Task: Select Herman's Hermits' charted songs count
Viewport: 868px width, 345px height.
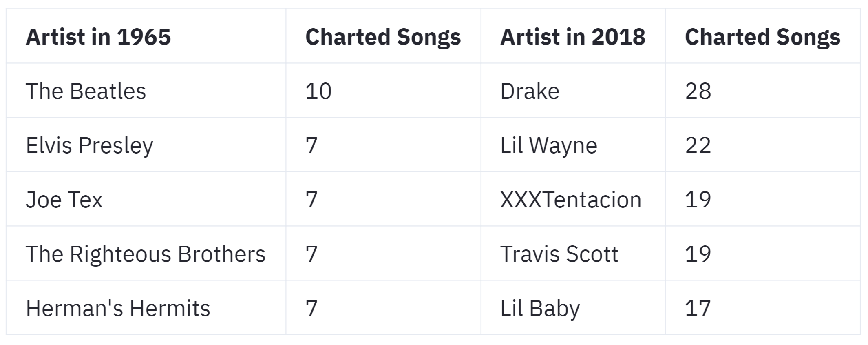Action: pyautogui.click(x=311, y=308)
